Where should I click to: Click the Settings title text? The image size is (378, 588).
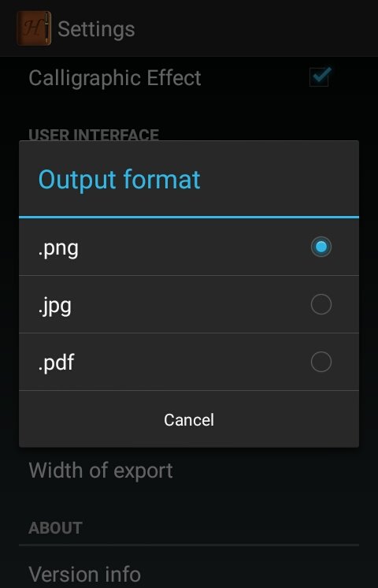tap(96, 30)
